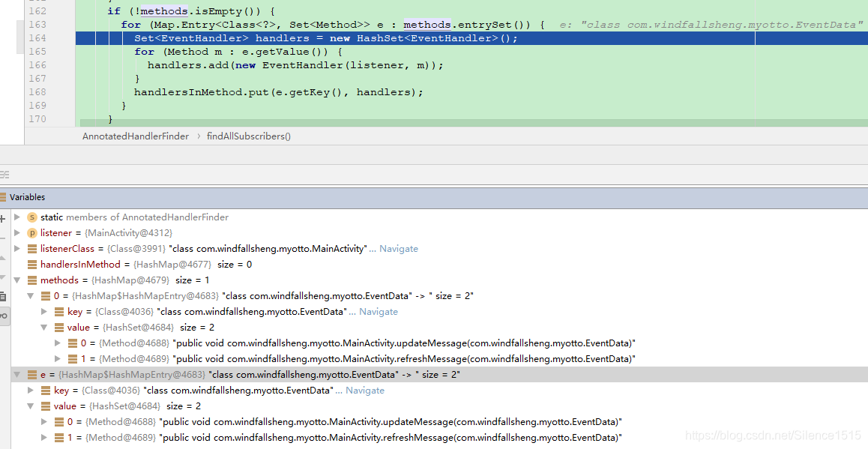Click 'methods.entrySet()' on line 163
Screen dimensions: 868x449
pos(467,24)
